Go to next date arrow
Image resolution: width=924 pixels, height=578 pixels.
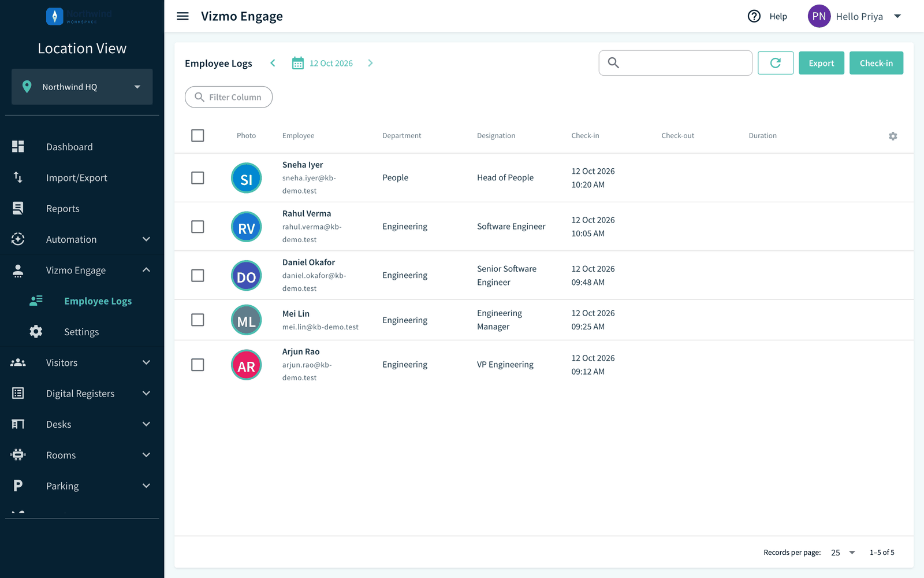370,63
